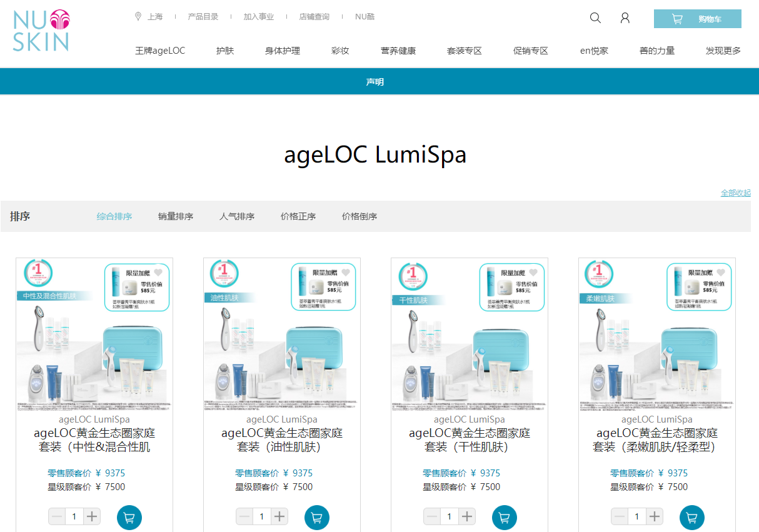Increase quantity for 中性&混合性 set
759x532 pixels.
point(92,516)
